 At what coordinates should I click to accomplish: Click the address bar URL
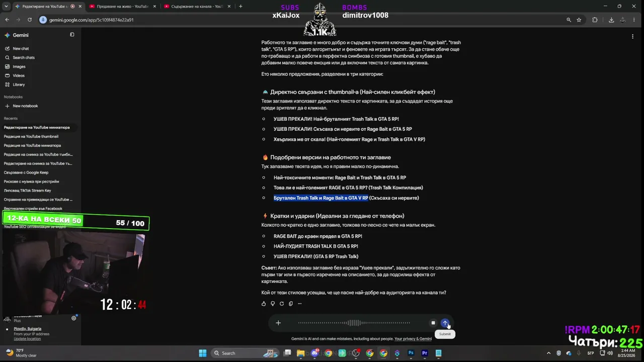pyautogui.click(x=91, y=20)
